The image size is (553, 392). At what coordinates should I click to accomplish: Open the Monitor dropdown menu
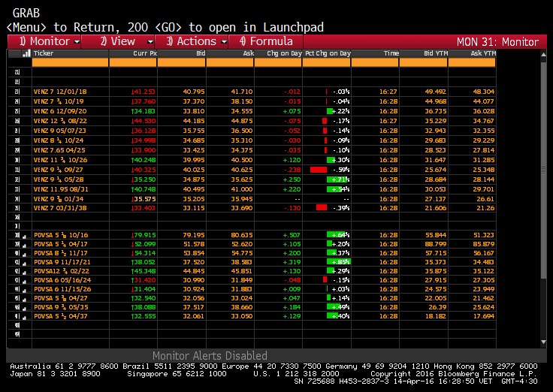coord(50,41)
